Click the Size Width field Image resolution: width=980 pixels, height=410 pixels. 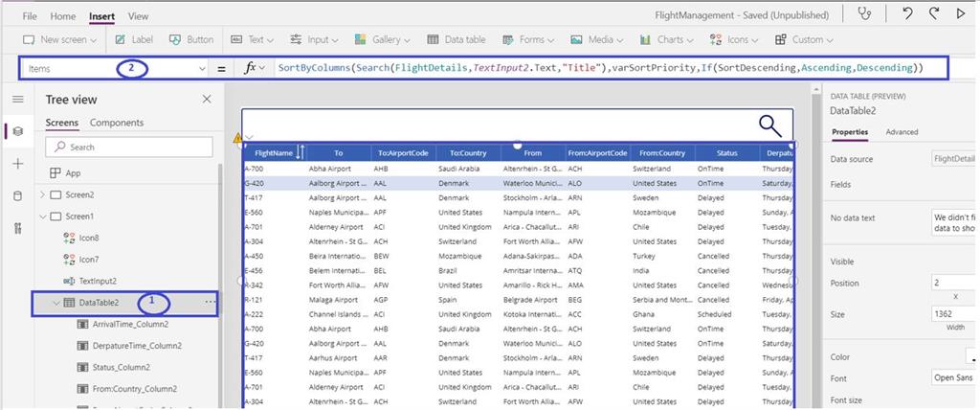[x=955, y=313]
